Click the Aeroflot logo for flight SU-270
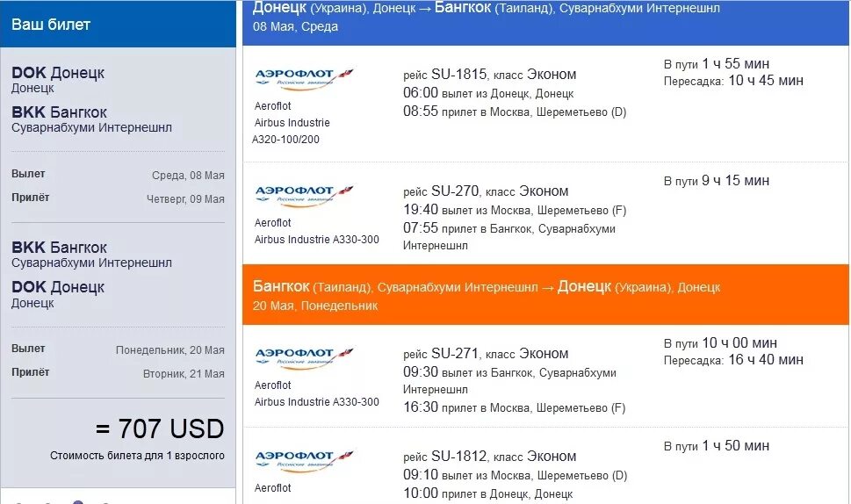 304,195
